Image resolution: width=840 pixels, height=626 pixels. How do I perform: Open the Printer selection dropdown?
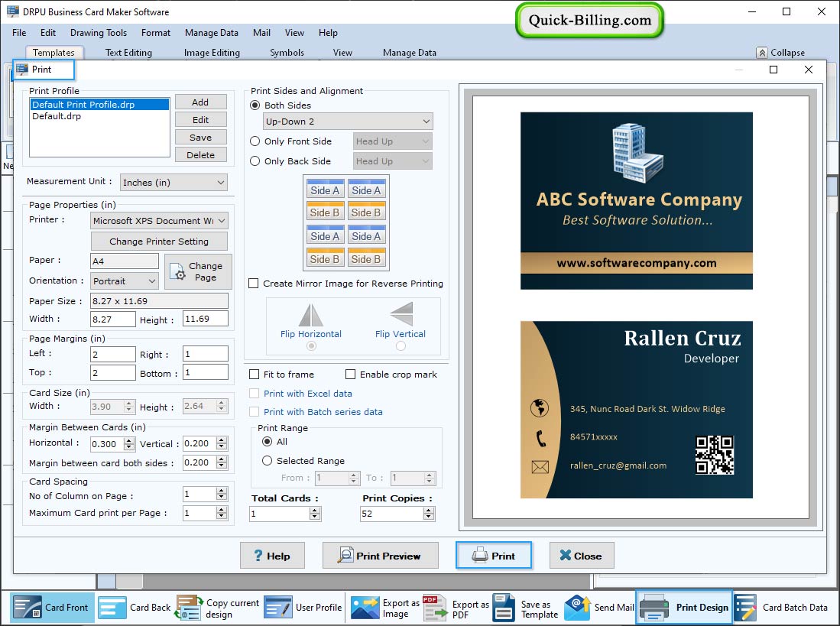click(x=159, y=221)
